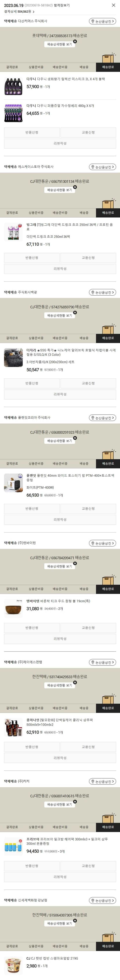Write 리뷰작성 for 콤마나인 shampoo pack
The width and height of the screenshot is (120, 980).
pyautogui.click(x=60, y=758)
